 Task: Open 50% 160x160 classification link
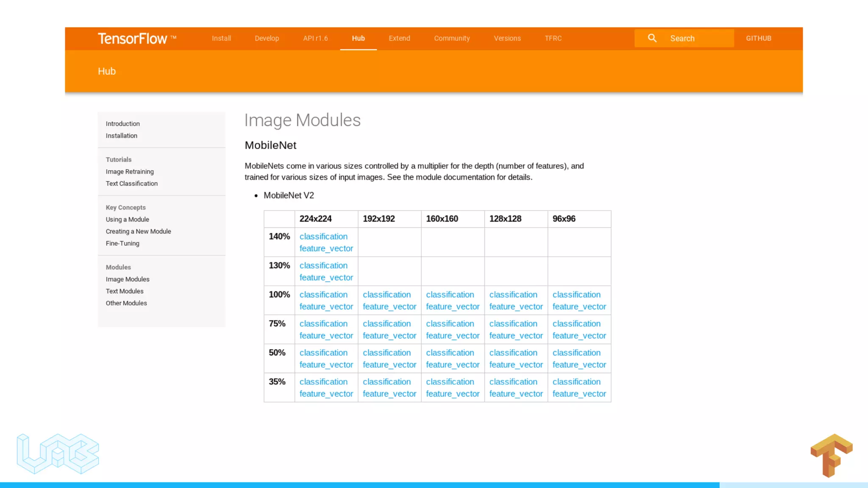click(x=450, y=353)
